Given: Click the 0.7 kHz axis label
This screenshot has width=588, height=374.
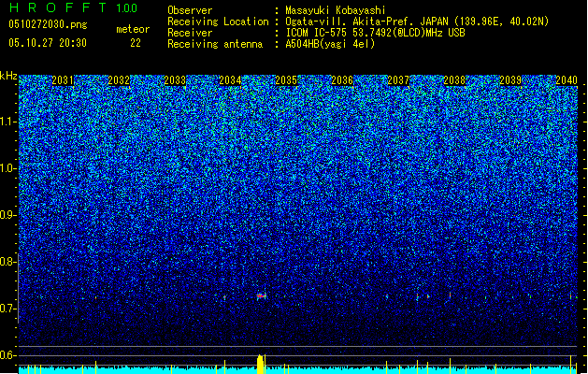Looking at the screenshot, I should [x=7, y=309].
